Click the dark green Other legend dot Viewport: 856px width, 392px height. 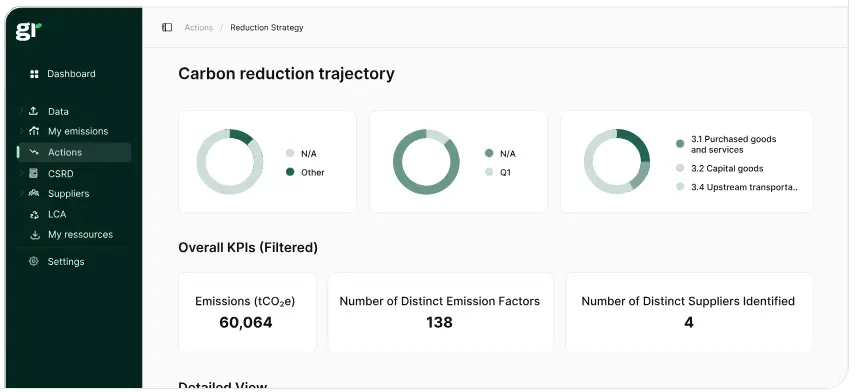tap(290, 172)
